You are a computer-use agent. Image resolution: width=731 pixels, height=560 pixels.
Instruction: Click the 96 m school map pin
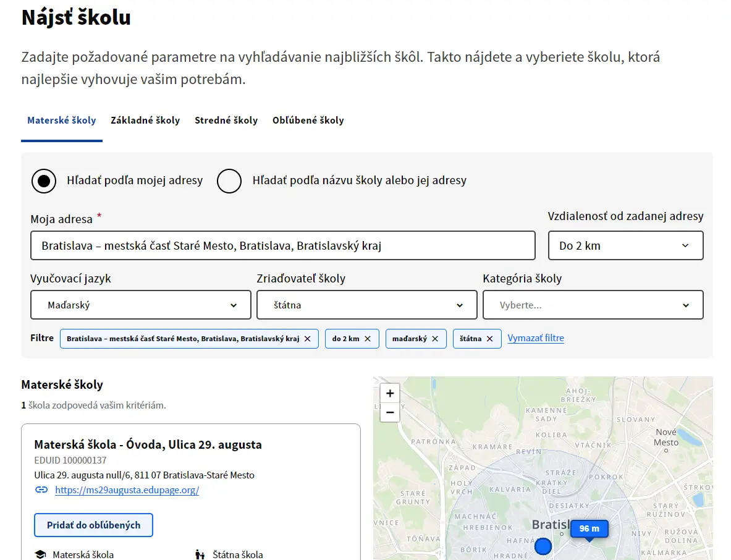(589, 529)
